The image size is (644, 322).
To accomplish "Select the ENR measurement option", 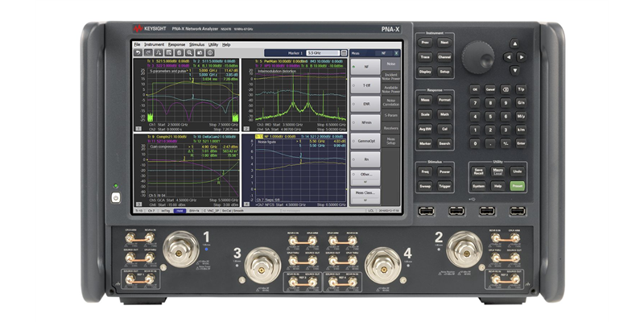I will pos(365,103).
